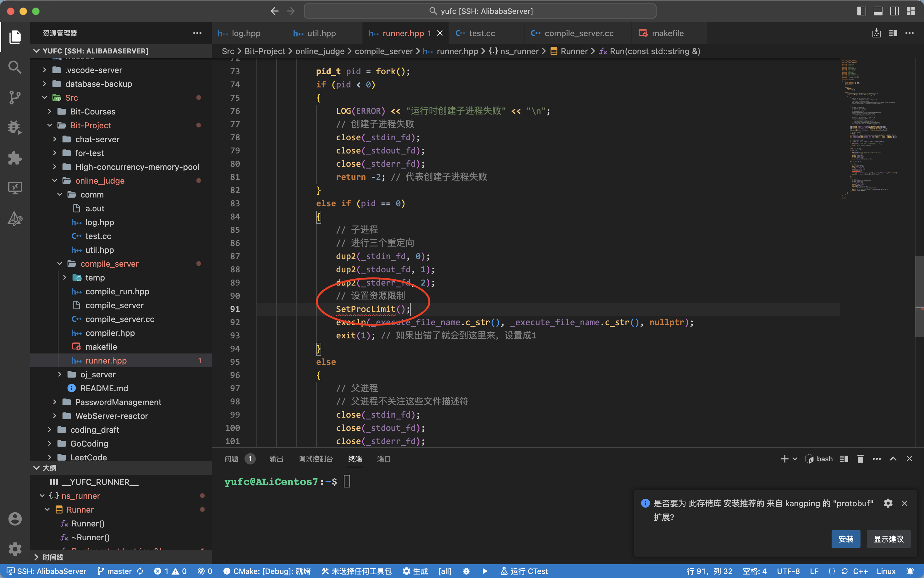Maximize the panel with chevron up icon
This screenshot has width=924, height=578.
(x=893, y=459)
